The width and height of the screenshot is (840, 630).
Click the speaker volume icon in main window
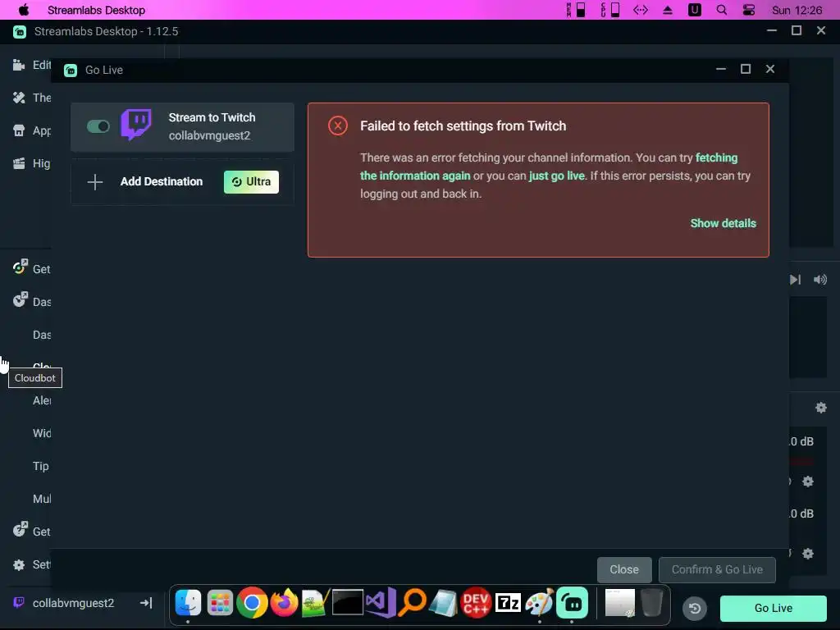(820, 280)
